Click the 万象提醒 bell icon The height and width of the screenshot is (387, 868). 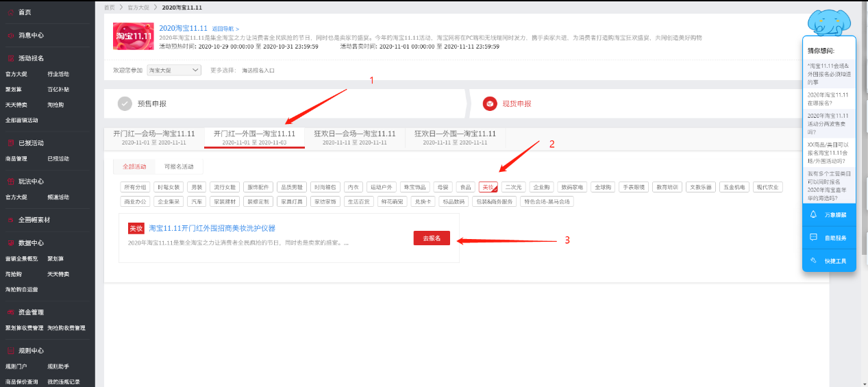click(x=813, y=214)
